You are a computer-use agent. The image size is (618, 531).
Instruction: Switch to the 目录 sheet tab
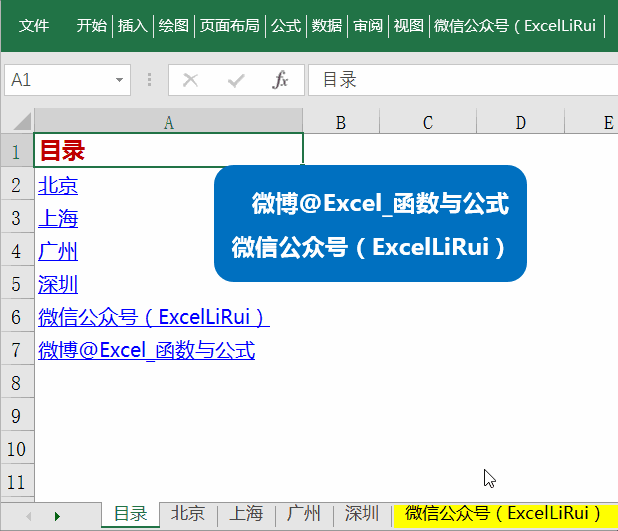click(130, 514)
